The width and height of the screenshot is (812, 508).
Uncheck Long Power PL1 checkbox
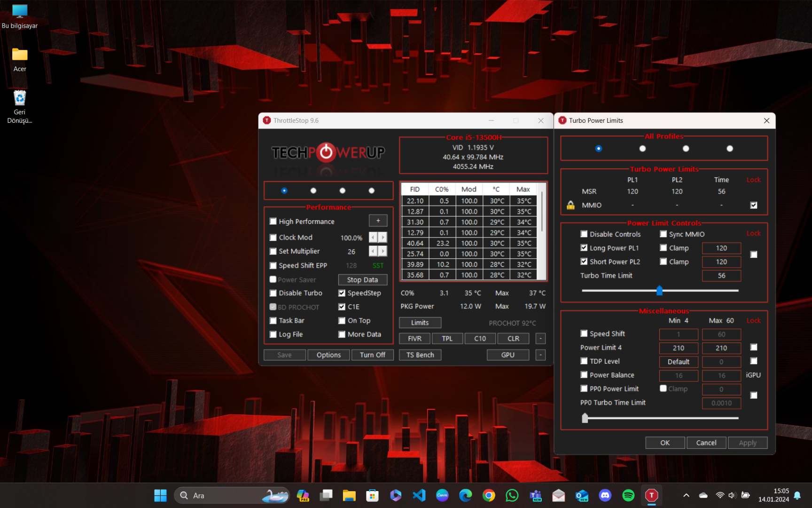click(x=584, y=248)
